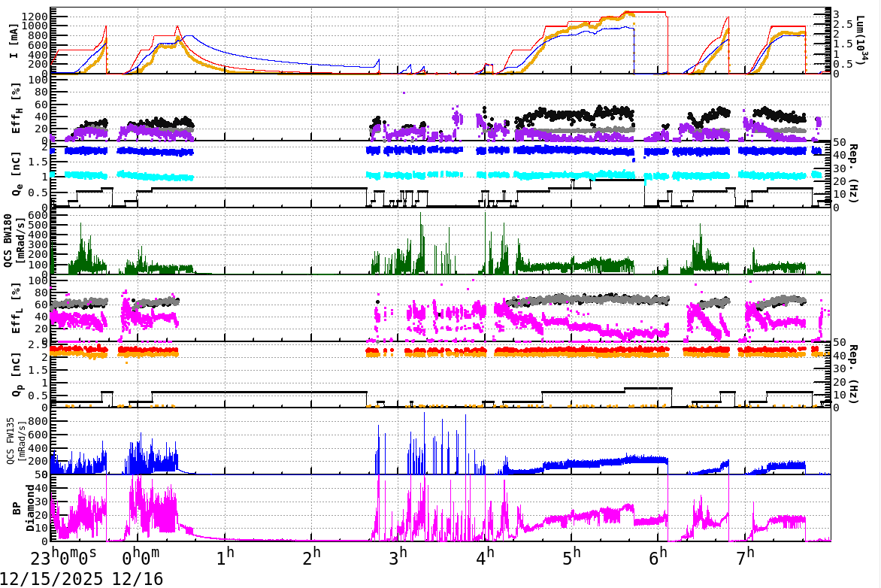Click the 7h hour tick label
This screenshot has height=588, width=881.
click(745, 554)
